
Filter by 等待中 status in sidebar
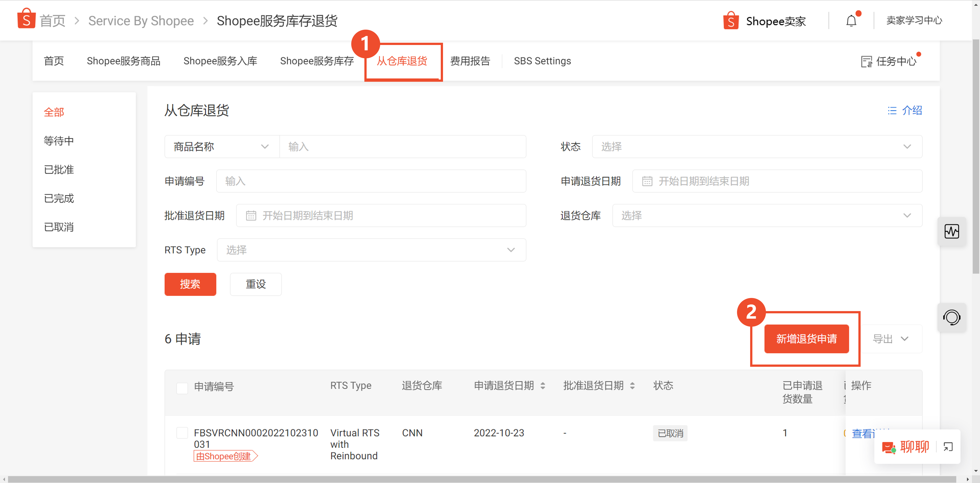coord(59,141)
